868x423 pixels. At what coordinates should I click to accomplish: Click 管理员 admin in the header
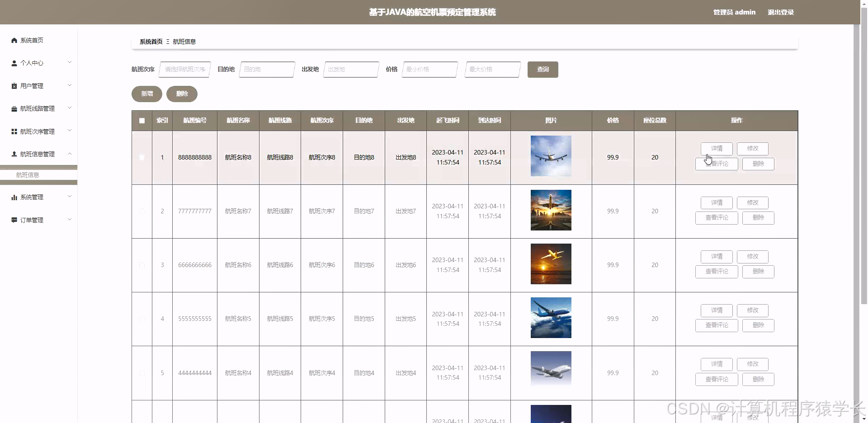point(734,12)
